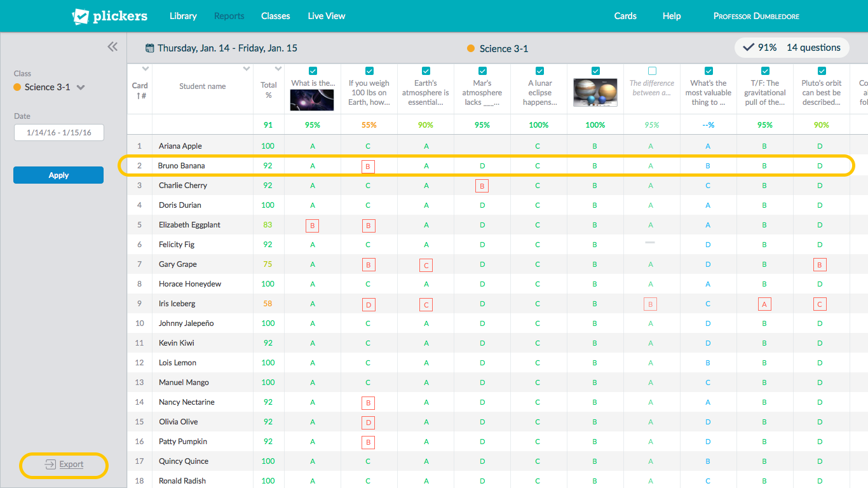Collapse the sidebar with the double chevron
Viewport: 868px width, 488px height.
point(112,46)
